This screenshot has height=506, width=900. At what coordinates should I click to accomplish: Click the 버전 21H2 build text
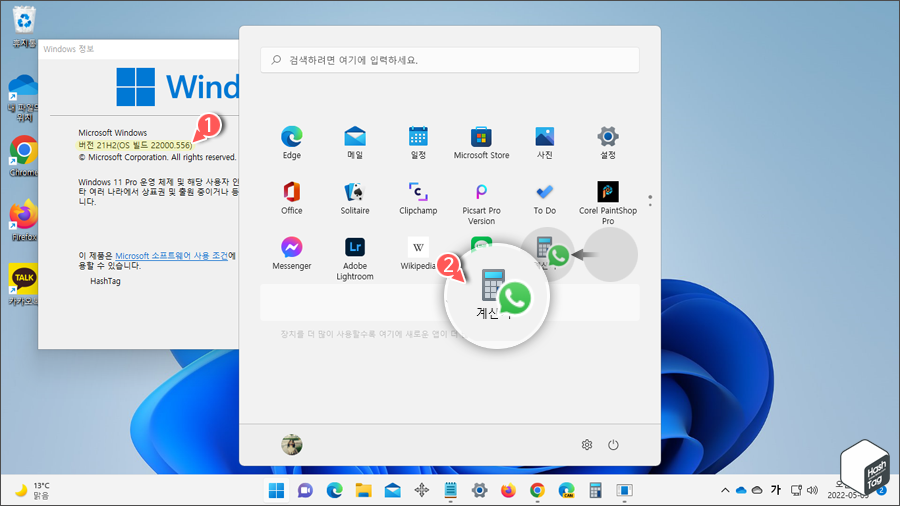click(x=135, y=145)
